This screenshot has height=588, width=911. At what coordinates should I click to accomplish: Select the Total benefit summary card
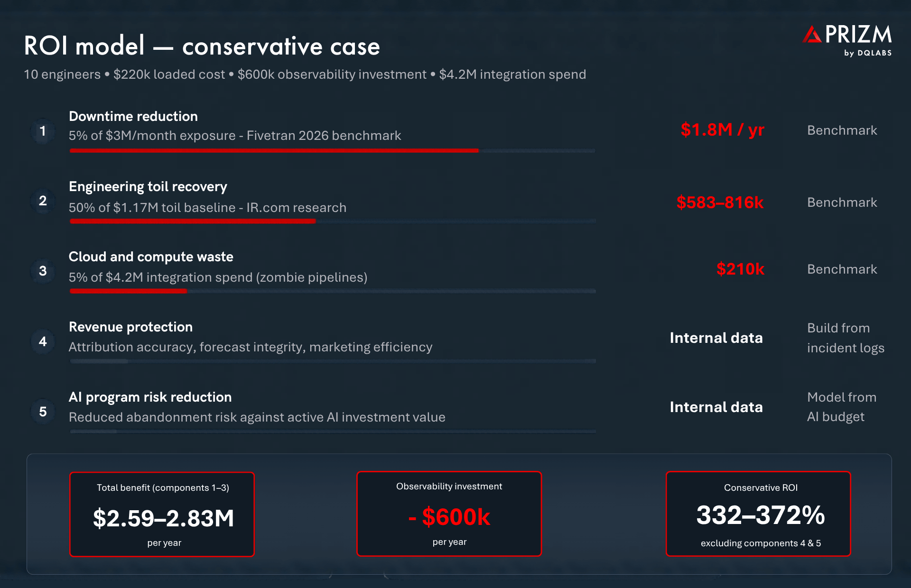162,514
